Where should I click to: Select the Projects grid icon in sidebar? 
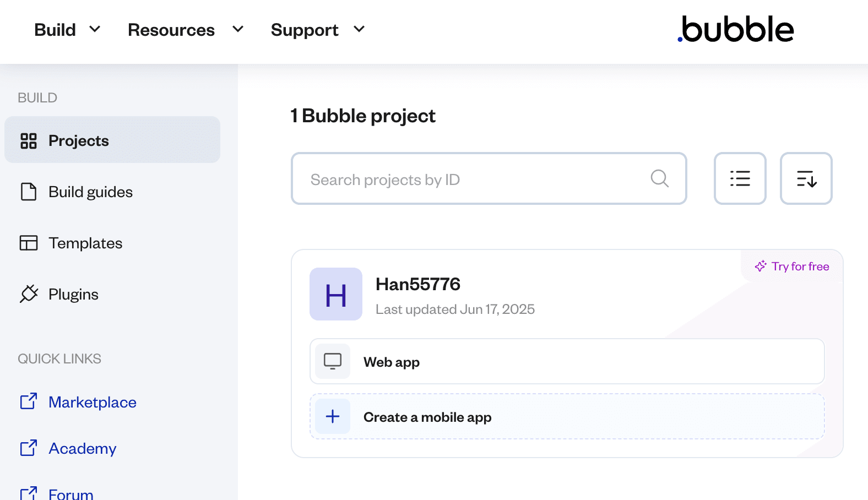(x=30, y=140)
